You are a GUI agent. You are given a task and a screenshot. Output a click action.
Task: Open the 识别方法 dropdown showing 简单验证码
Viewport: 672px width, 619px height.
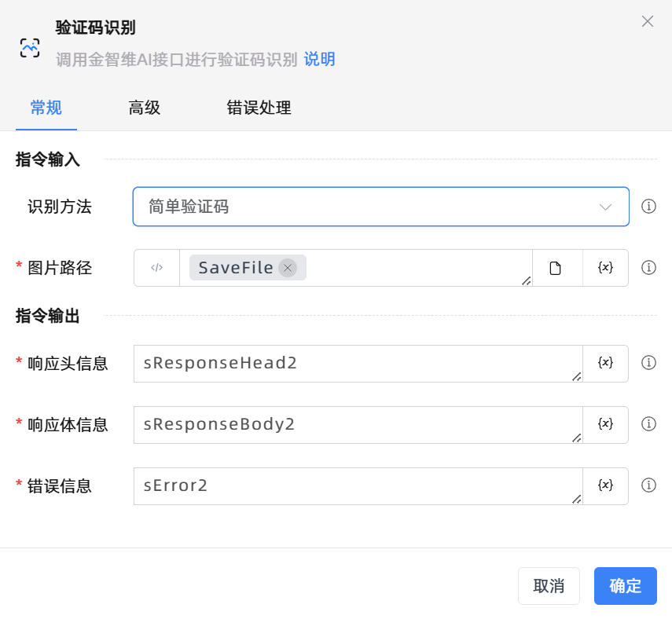(380, 207)
